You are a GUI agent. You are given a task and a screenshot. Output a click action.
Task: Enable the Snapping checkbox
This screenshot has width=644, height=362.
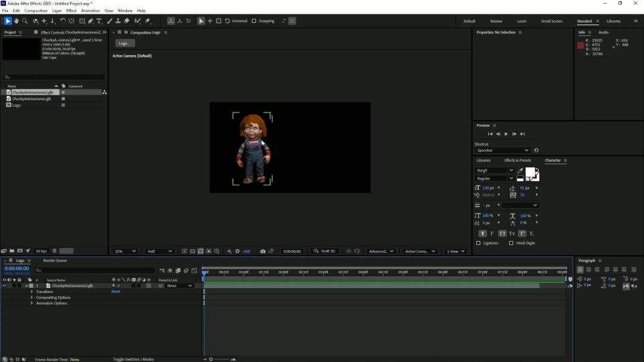point(254,21)
